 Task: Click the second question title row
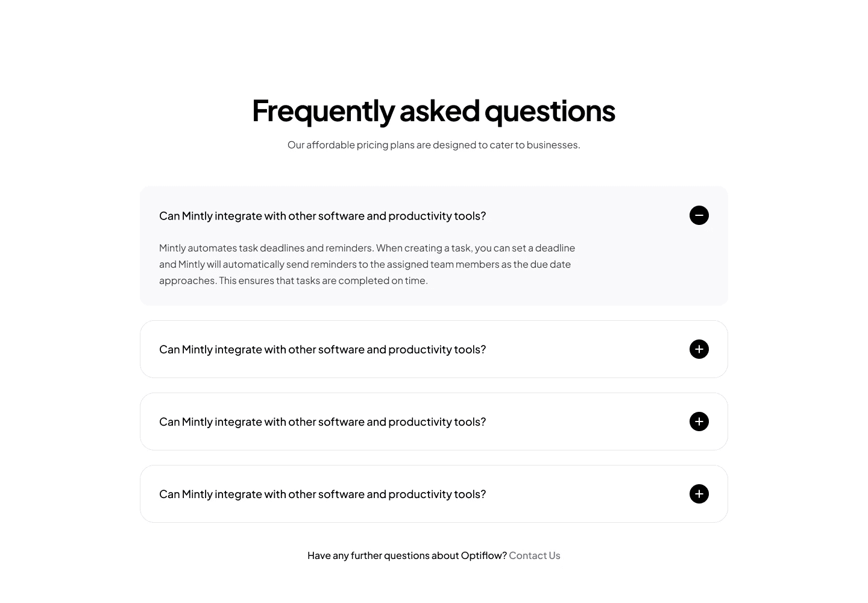click(x=322, y=349)
